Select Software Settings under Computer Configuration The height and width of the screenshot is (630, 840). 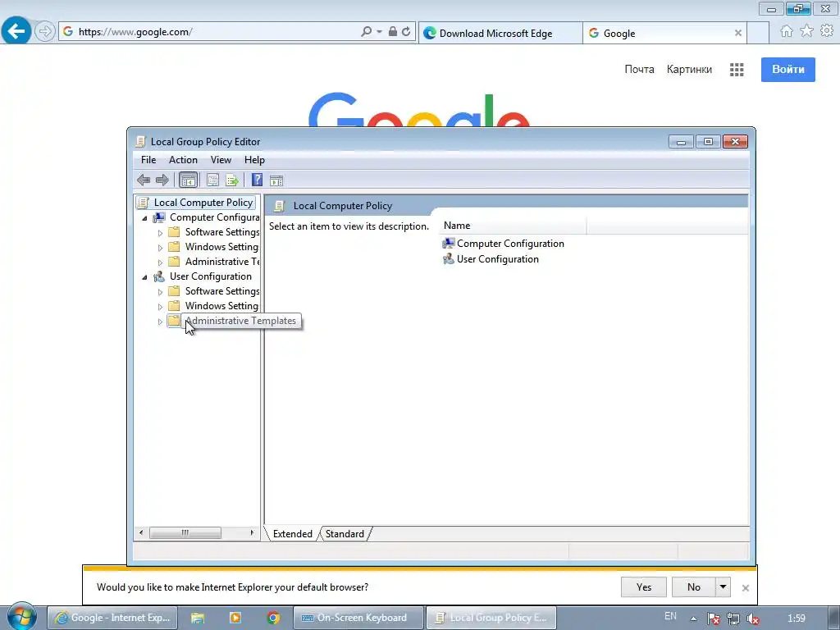[x=221, y=232]
